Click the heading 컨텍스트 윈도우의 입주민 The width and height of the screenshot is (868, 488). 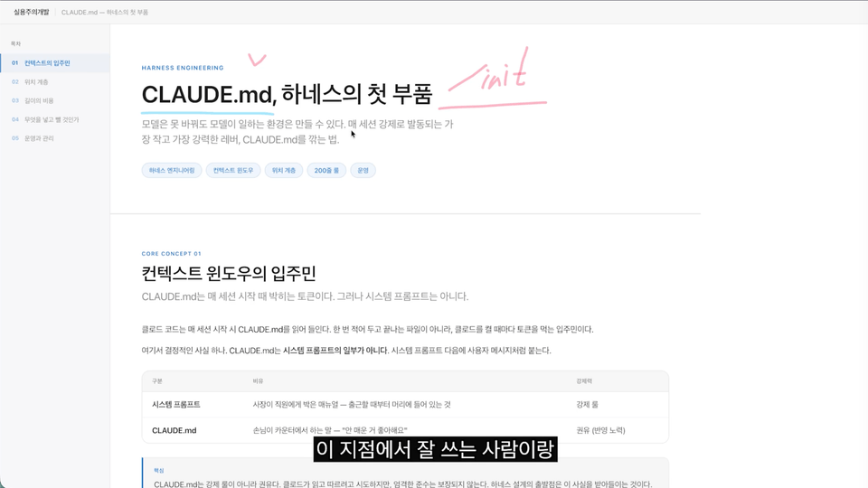[229, 273]
